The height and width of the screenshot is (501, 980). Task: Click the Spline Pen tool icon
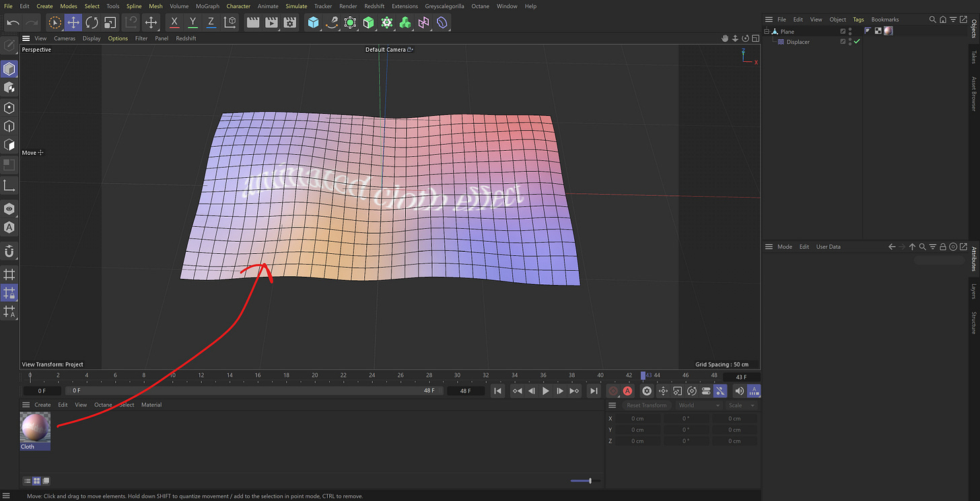(x=332, y=22)
